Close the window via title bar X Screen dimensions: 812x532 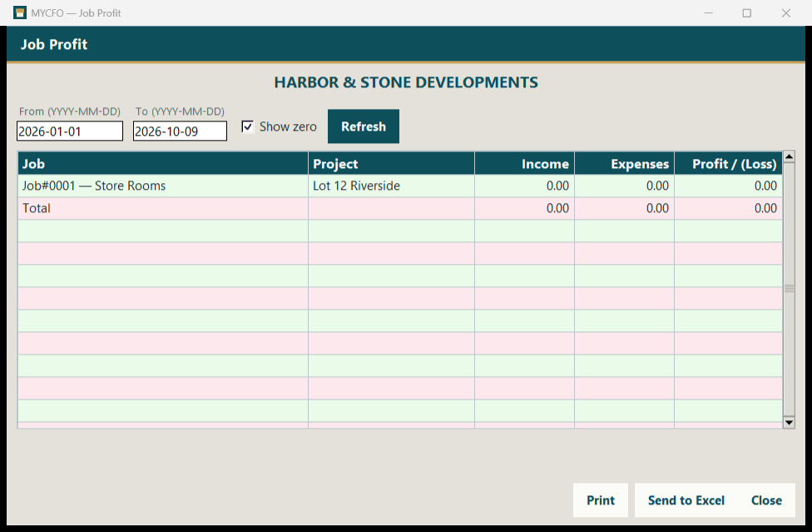pos(786,13)
